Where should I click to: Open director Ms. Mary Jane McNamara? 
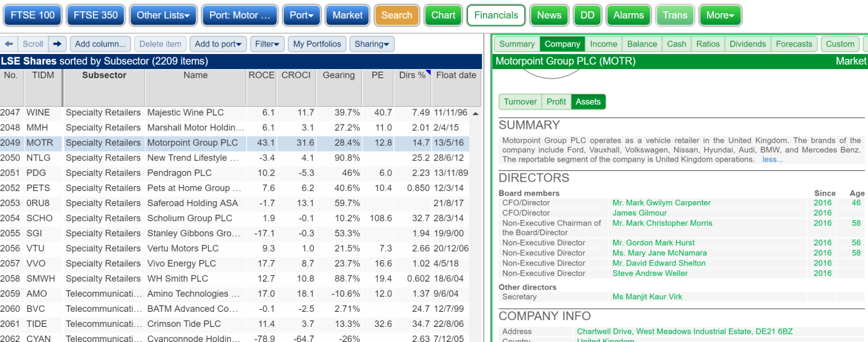click(660, 253)
